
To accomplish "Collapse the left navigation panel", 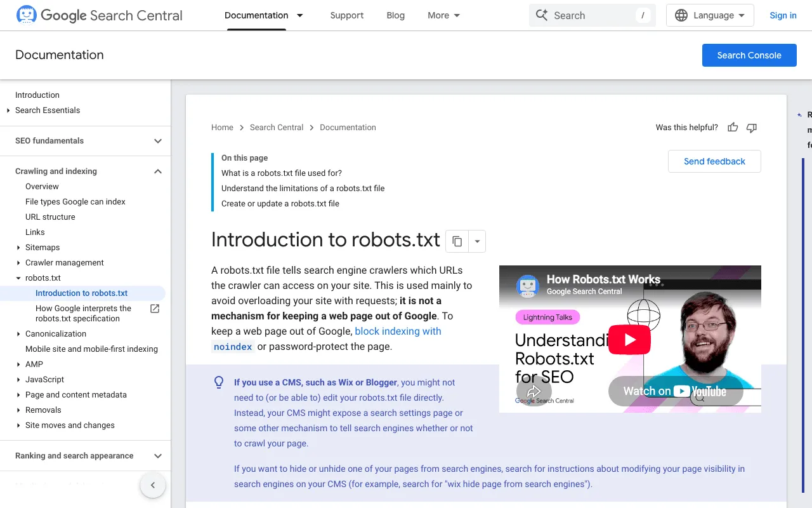I will tap(153, 485).
